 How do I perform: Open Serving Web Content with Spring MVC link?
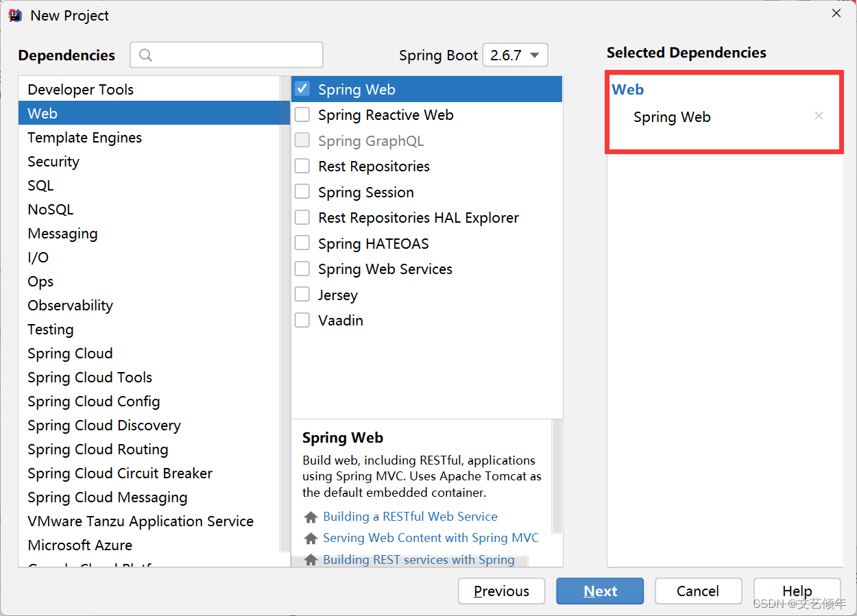(x=431, y=538)
